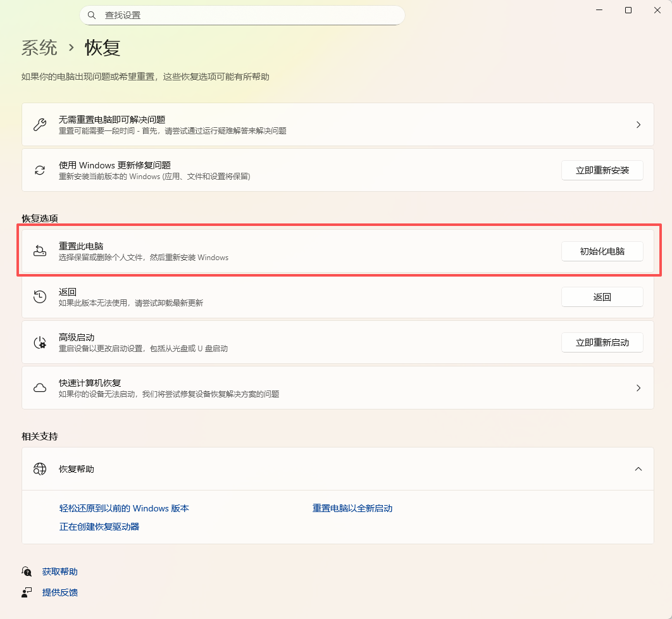Open the 重置电脑以全新启动 link

(x=351, y=508)
